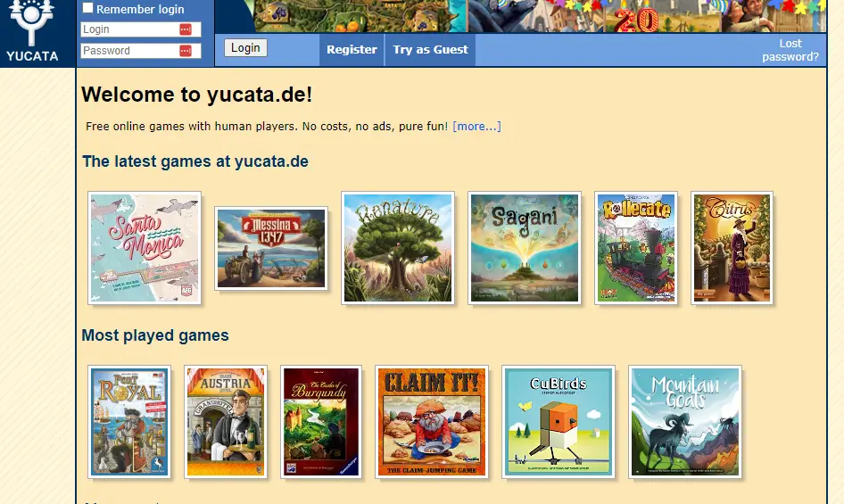Image resolution: width=844 pixels, height=504 pixels.
Task: Open the Claim It! game cover
Action: tap(432, 422)
